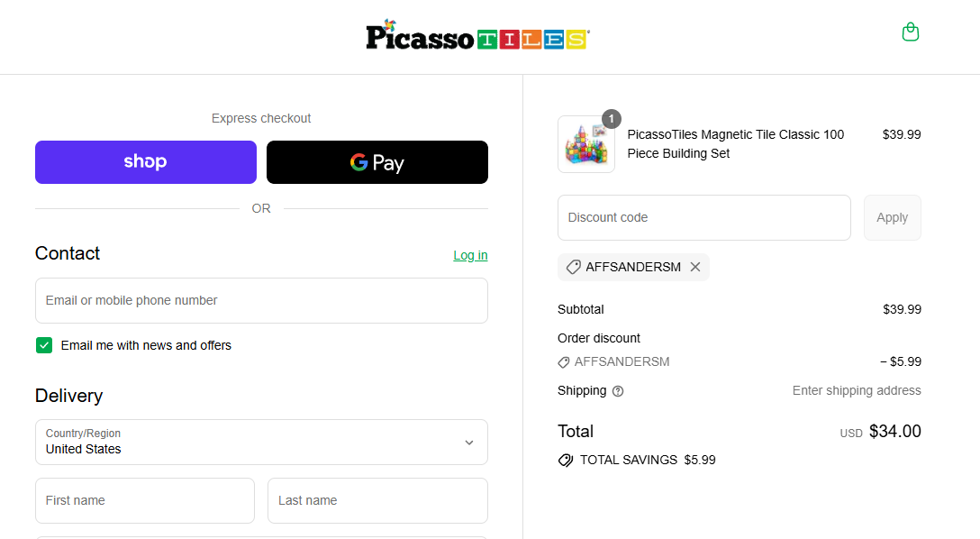The width and height of the screenshot is (980, 539).
Task: Open the Log in link
Action: coord(470,255)
